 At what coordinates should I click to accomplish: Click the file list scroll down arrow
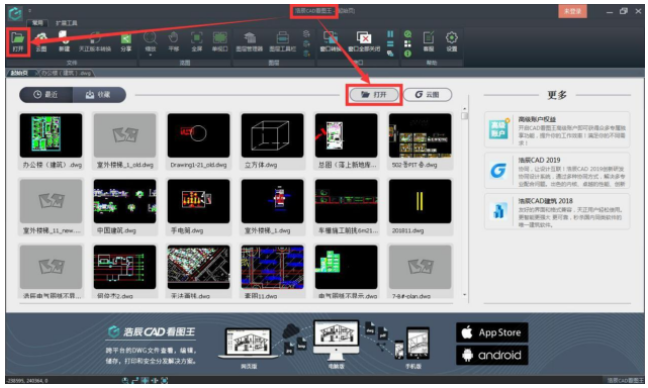point(465,295)
